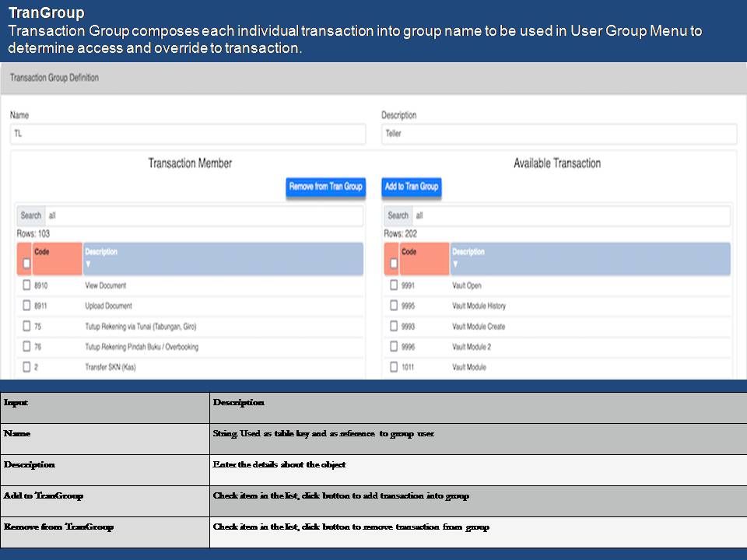The height and width of the screenshot is (560, 747).
Task: Toggle select-all checkbox in Available Transaction header
Action: [x=394, y=264]
